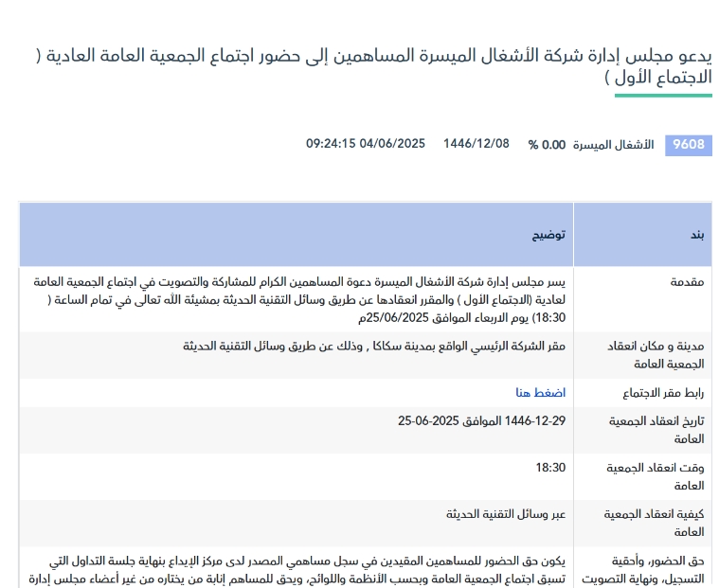Click the 9608 stock code badge
The image size is (719, 588).
688,145
